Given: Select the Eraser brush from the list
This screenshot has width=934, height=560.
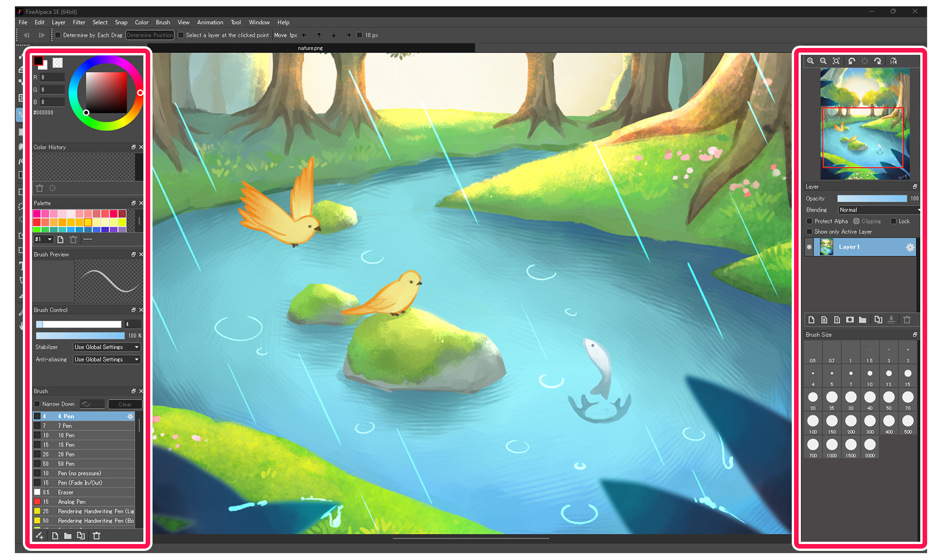Looking at the screenshot, I should 66,492.
